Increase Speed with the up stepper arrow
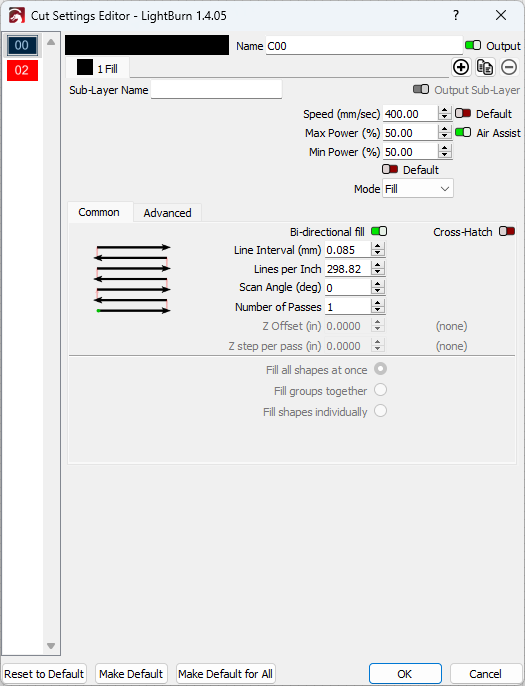Image resolution: width=525 pixels, height=686 pixels. [444, 110]
